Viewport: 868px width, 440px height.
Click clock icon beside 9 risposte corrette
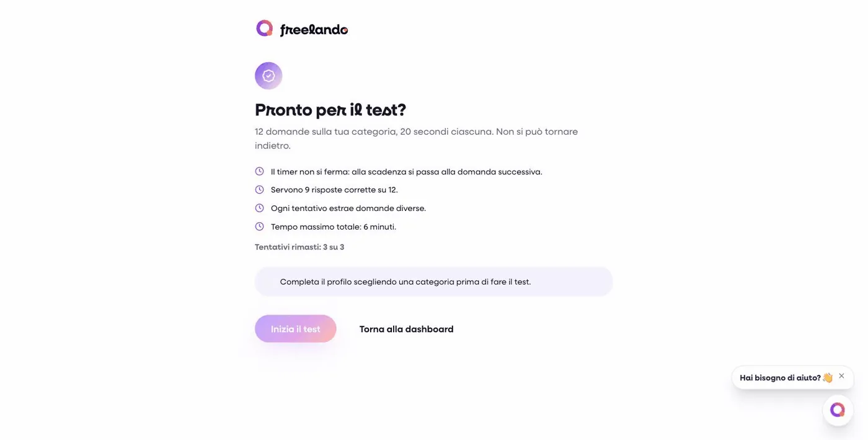[x=259, y=190]
